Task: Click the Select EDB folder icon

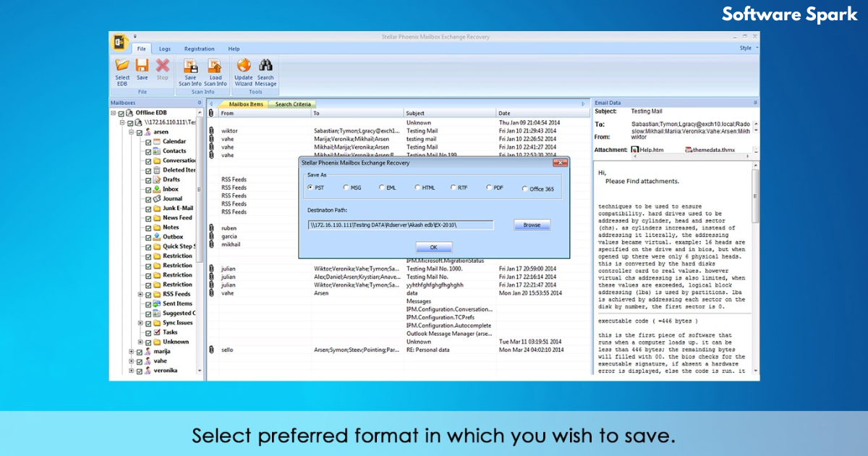Action: click(122, 65)
